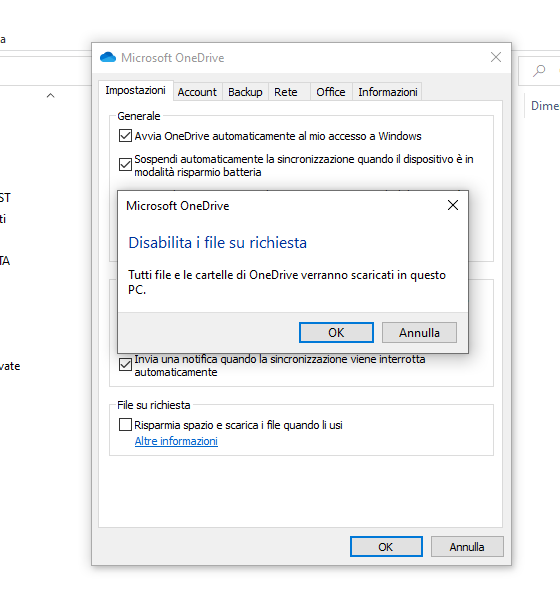This screenshot has height=602, width=560.
Task: Close the Disabilita i file su richiesta dialog
Action: pos(453,205)
